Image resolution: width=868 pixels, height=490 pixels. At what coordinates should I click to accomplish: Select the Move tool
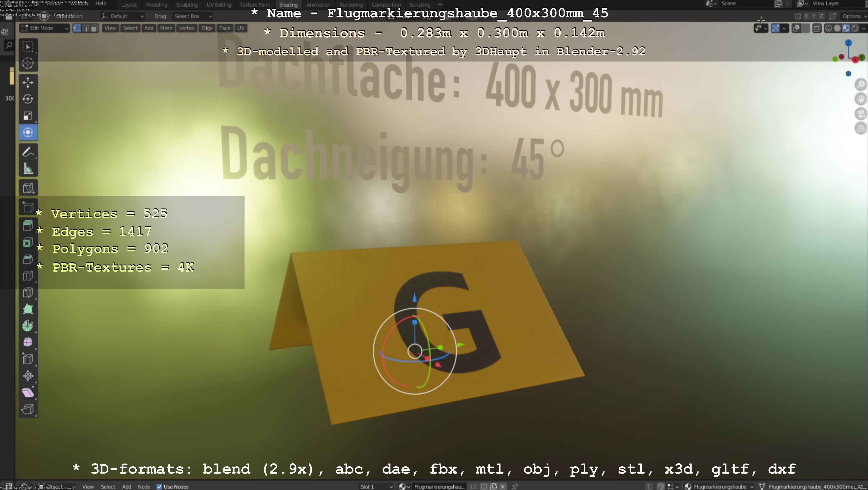pos(28,83)
